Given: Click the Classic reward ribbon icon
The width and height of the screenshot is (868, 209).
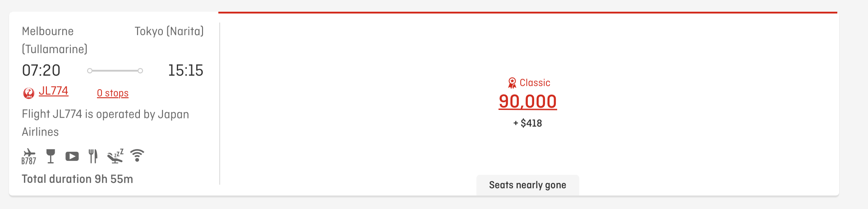Looking at the screenshot, I should click(512, 83).
